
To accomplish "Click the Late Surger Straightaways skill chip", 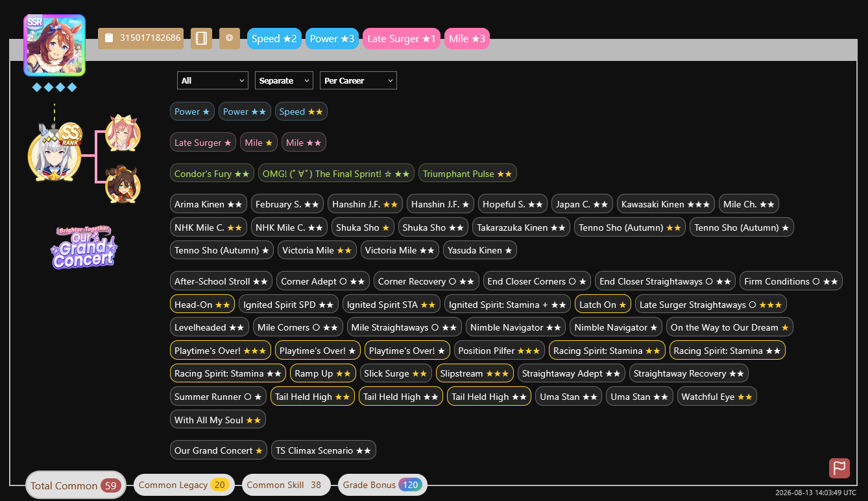I will (x=711, y=305).
